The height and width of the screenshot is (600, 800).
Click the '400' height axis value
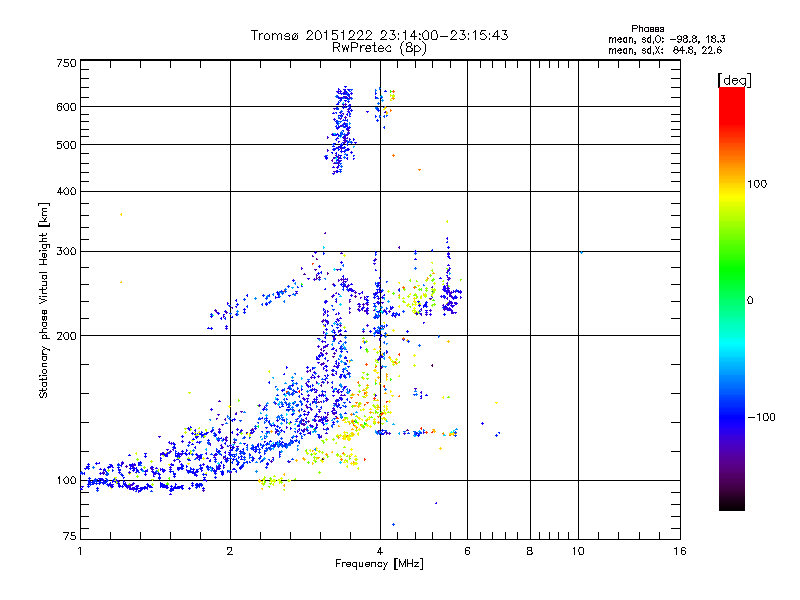(66, 191)
